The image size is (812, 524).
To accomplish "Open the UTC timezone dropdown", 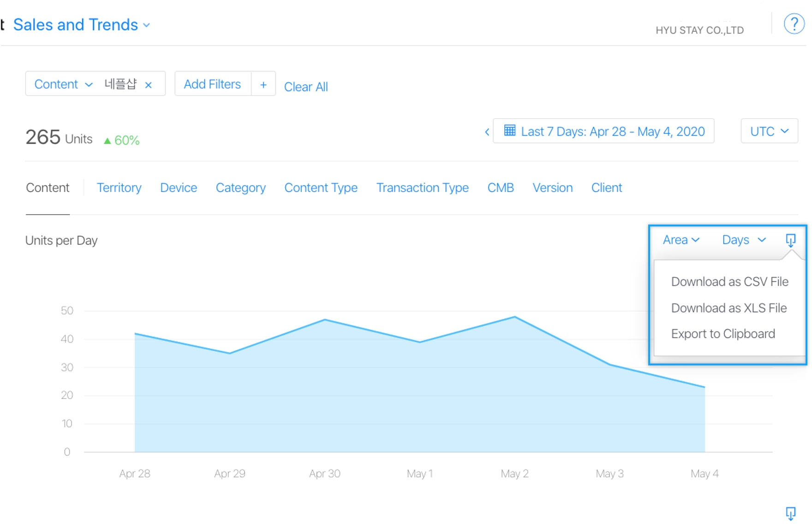I will (x=769, y=132).
